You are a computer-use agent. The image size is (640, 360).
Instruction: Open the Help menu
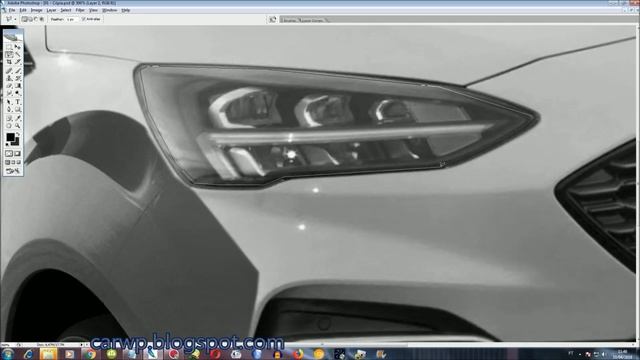click(126, 10)
